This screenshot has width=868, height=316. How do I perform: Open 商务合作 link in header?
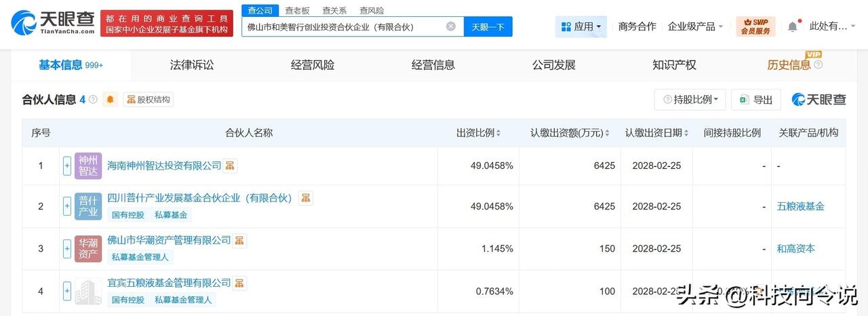(637, 26)
